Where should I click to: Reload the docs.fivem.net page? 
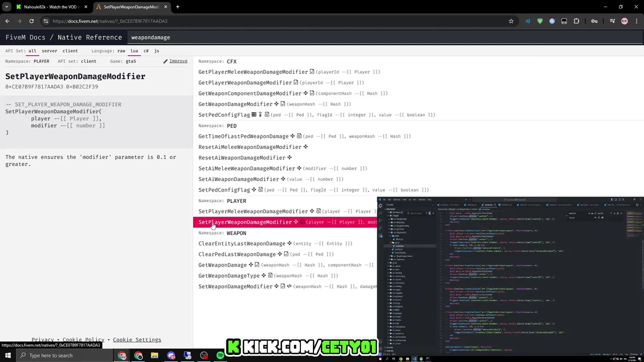(x=31, y=21)
